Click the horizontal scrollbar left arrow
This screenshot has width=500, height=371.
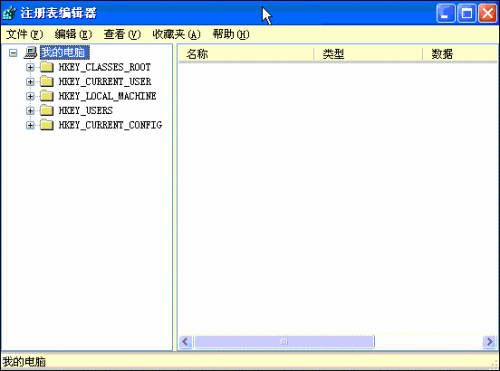(x=186, y=342)
